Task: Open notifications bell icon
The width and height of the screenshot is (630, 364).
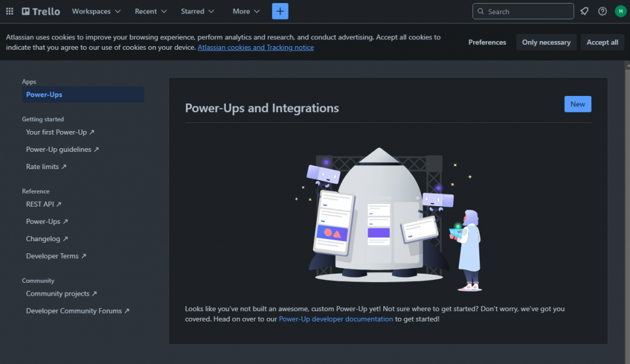Action: click(x=584, y=11)
